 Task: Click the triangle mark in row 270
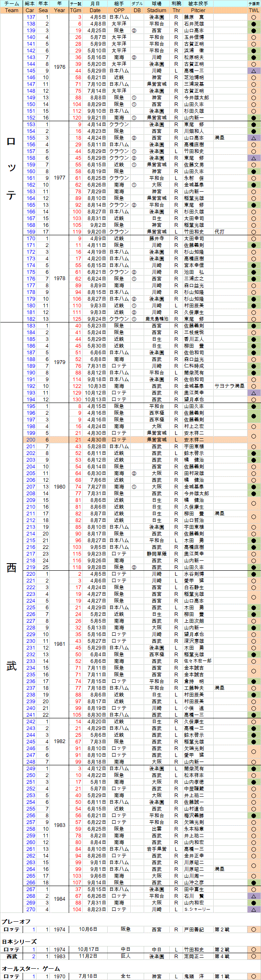253,910
